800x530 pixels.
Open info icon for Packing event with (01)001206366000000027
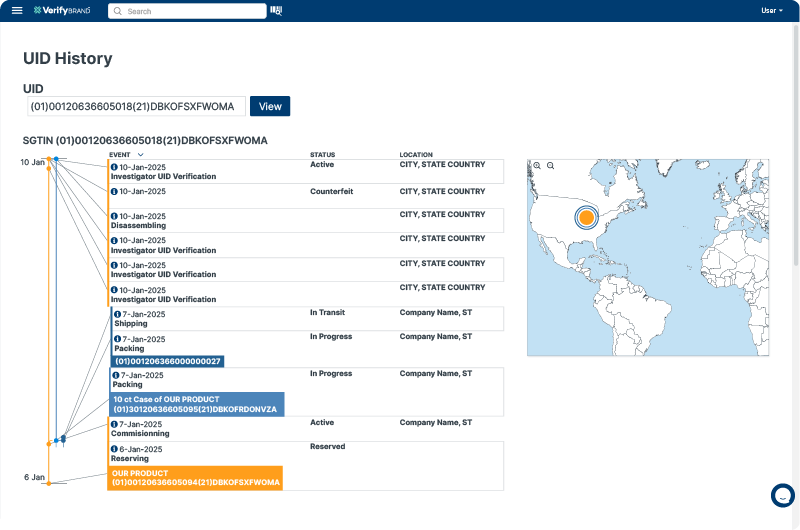(x=117, y=339)
